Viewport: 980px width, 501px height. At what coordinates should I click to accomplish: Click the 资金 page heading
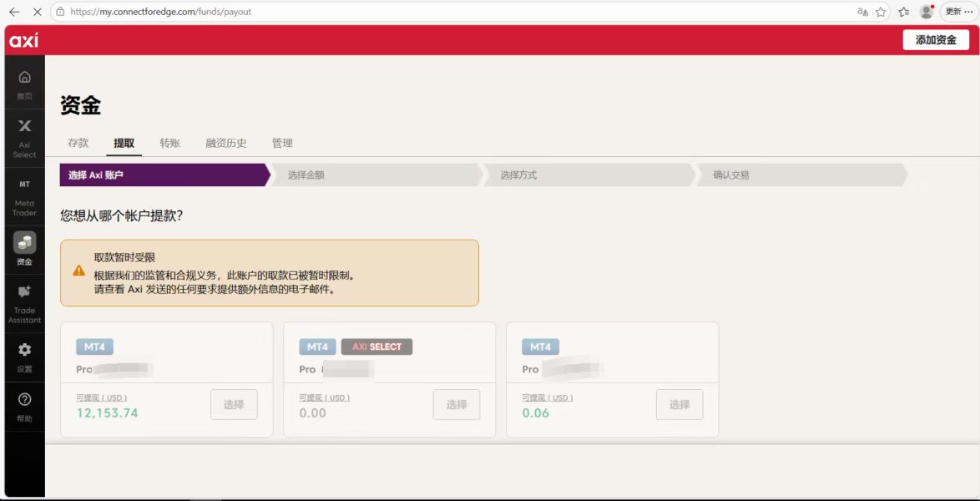point(81,106)
